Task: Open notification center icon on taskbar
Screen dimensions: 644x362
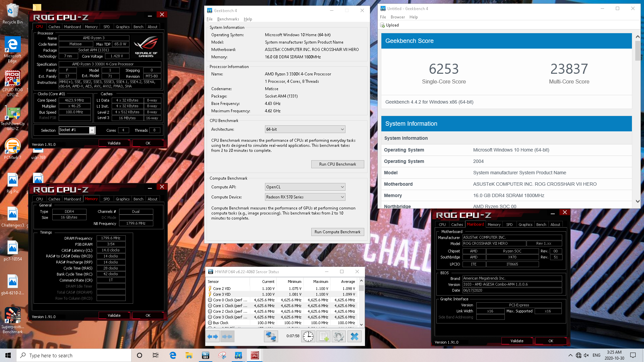Action: point(633,355)
